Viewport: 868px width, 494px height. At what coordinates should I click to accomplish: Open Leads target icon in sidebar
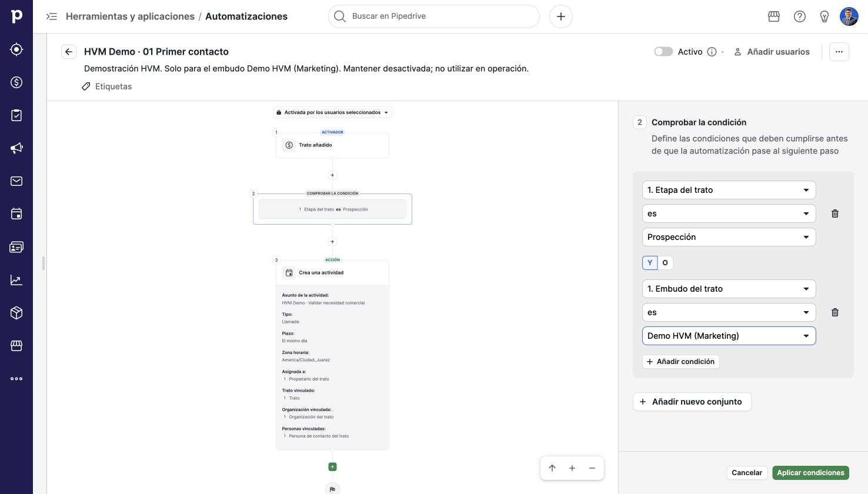click(16, 49)
